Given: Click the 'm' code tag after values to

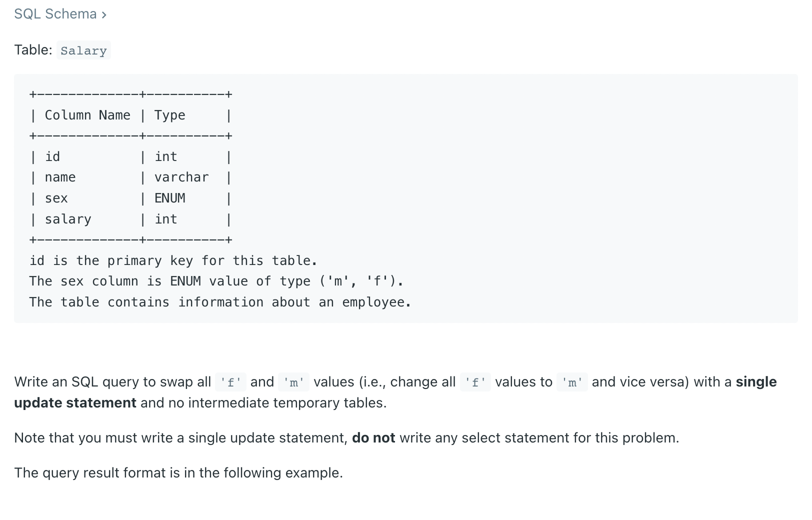Looking at the screenshot, I should tap(572, 382).
